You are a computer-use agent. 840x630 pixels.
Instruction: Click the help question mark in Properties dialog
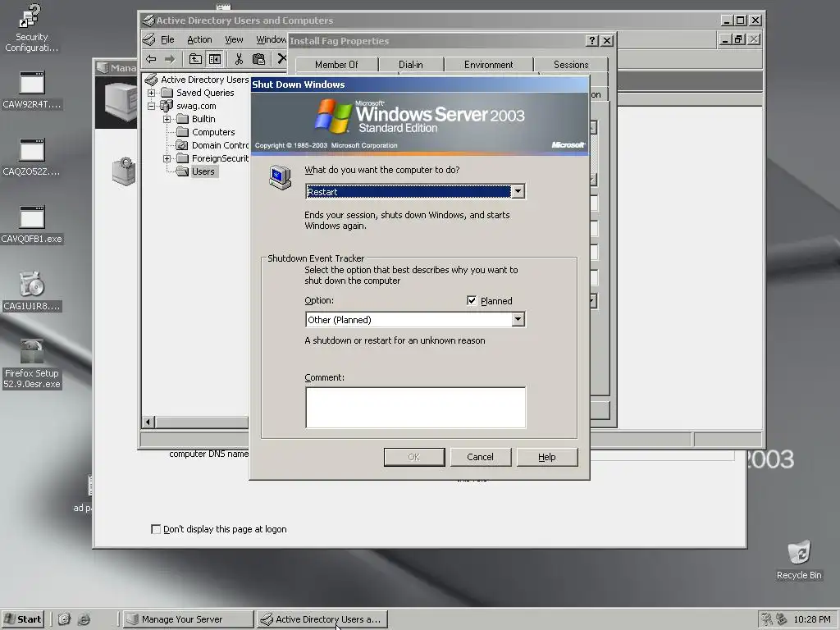point(592,41)
